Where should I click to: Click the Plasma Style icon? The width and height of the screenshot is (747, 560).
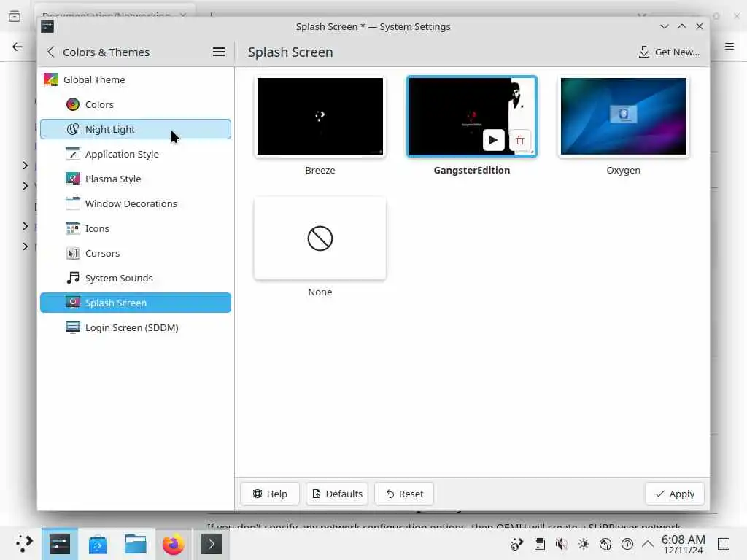[x=73, y=179]
